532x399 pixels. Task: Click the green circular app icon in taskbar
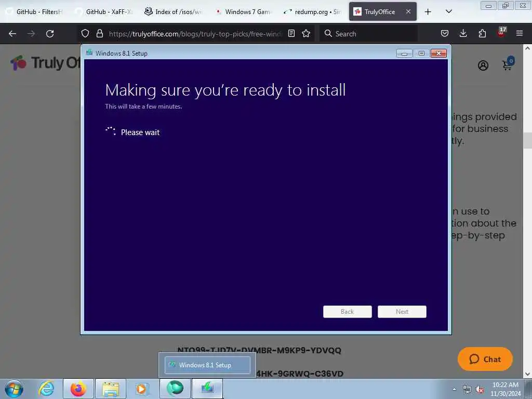175,389
